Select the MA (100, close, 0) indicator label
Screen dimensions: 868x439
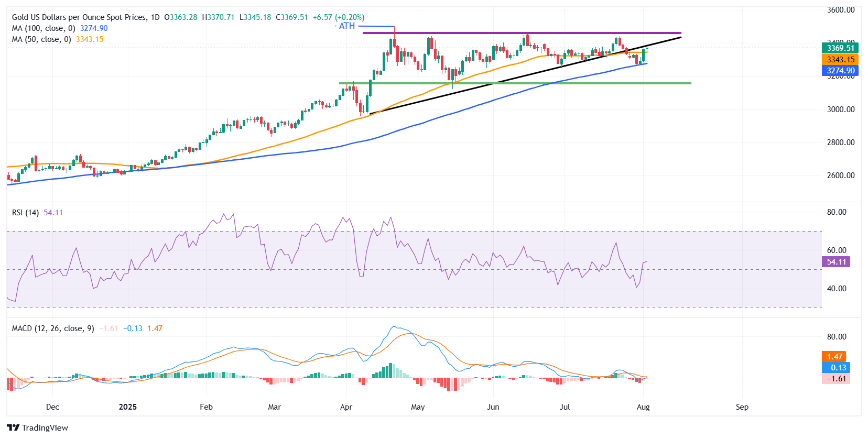click(x=44, y=28)
